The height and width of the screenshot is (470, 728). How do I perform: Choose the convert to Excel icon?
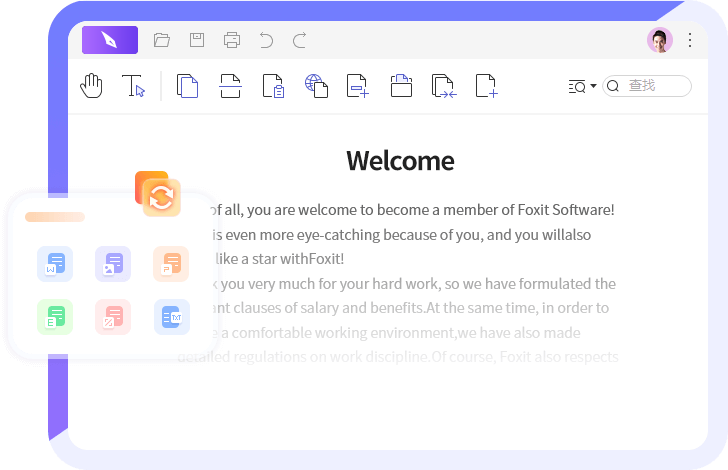[x=55, y=317]
